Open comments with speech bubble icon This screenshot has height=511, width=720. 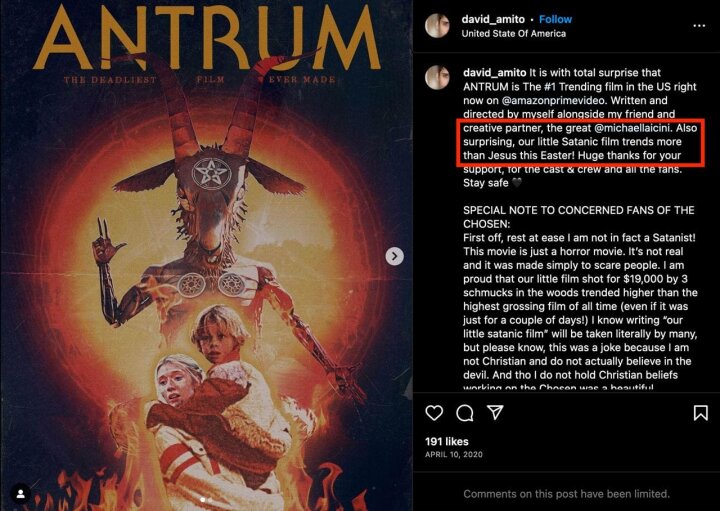(x=465, y=413)
